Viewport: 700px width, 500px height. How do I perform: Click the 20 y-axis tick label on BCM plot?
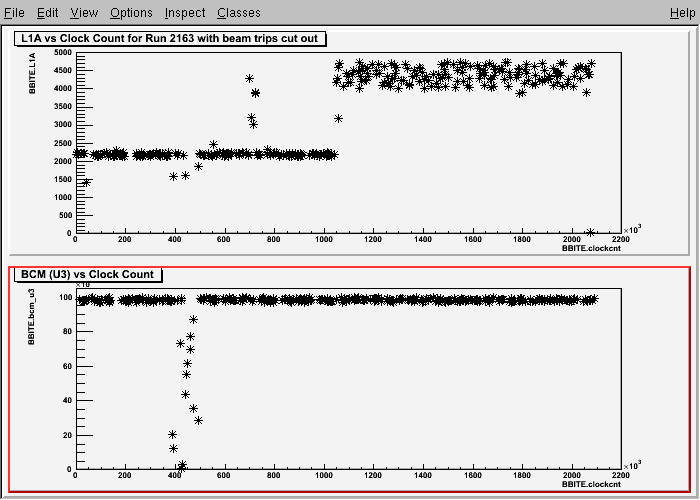[67, 435]
